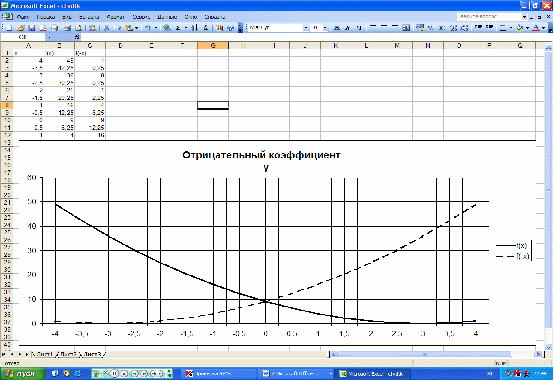Click the horizontal scrollbar at the bottom
554x381 pixels.
[x=436, y=354]
